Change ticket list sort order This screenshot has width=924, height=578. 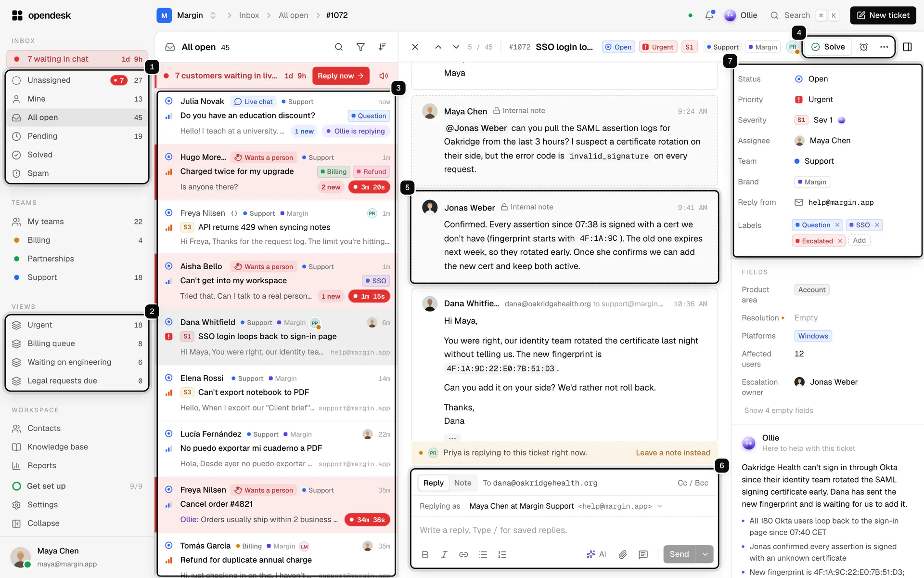tap(382, 47)
